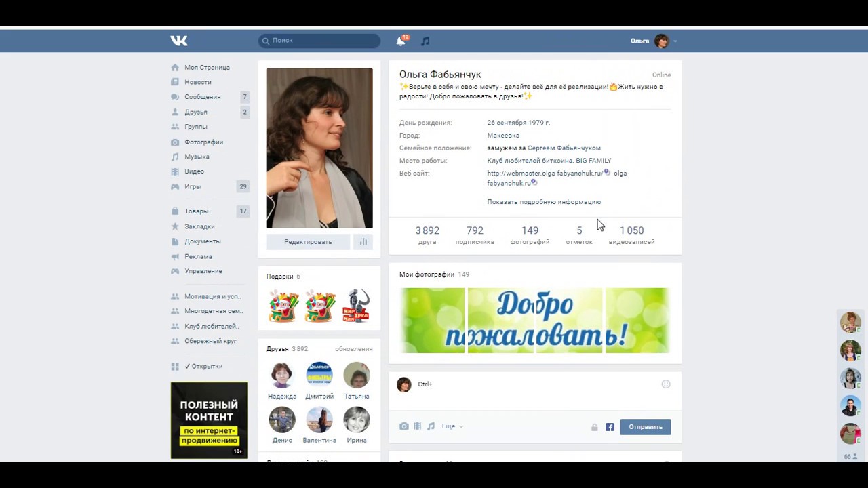Click the camera icon beside Фотографии

click(175, 142)
